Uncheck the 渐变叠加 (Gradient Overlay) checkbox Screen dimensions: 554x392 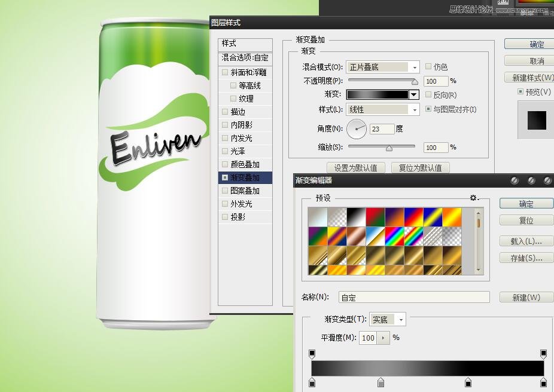tap(225, 177)
